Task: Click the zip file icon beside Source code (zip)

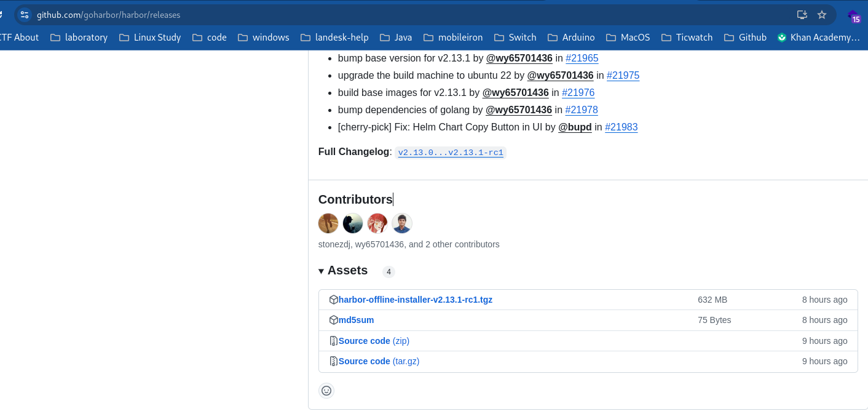Action: pos(334,341)
